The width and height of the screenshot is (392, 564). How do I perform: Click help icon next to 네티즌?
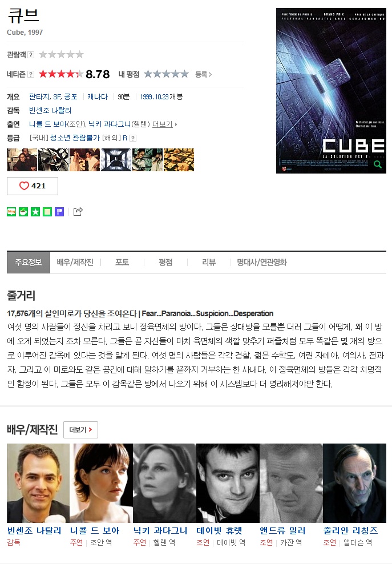pyautogui.click(x=31, y=74)
